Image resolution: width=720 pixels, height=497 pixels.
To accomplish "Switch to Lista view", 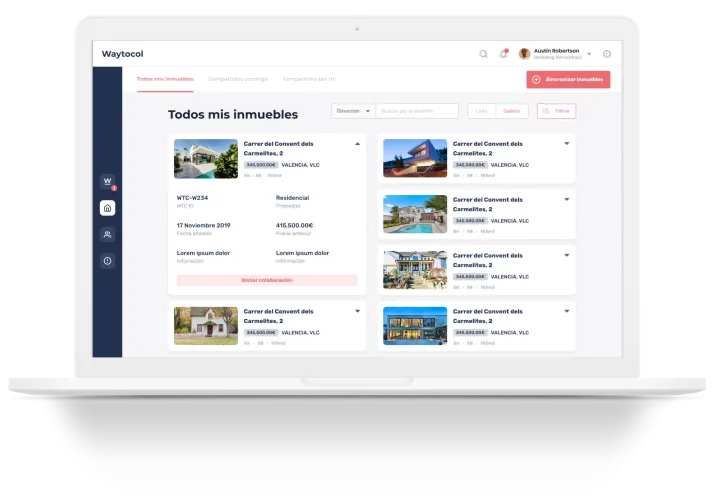I will [x=481, y=111].
